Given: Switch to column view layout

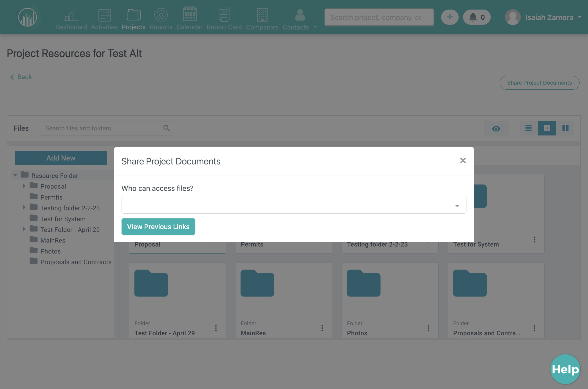Looking at the screenshot, I should tap(565, 128).
